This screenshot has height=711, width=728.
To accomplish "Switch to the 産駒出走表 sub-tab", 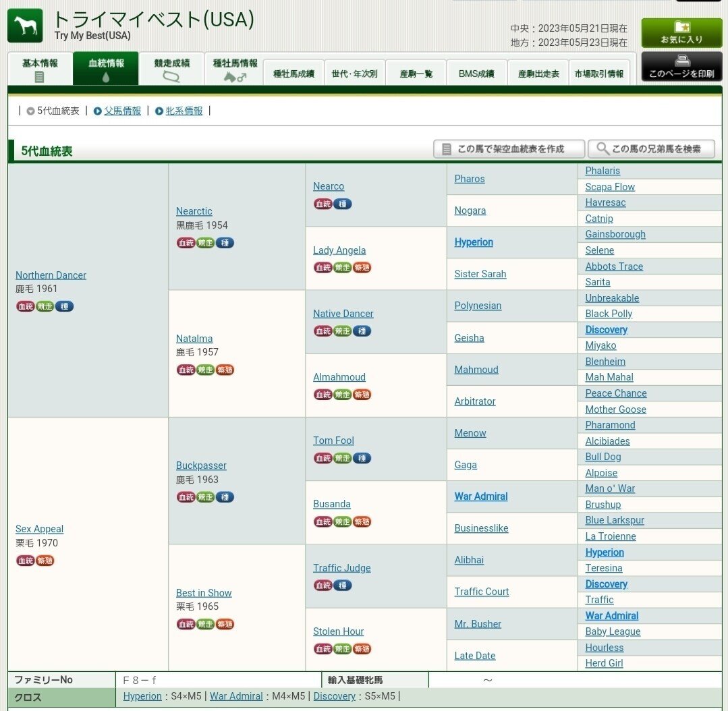I will click(x=538, y=74).
